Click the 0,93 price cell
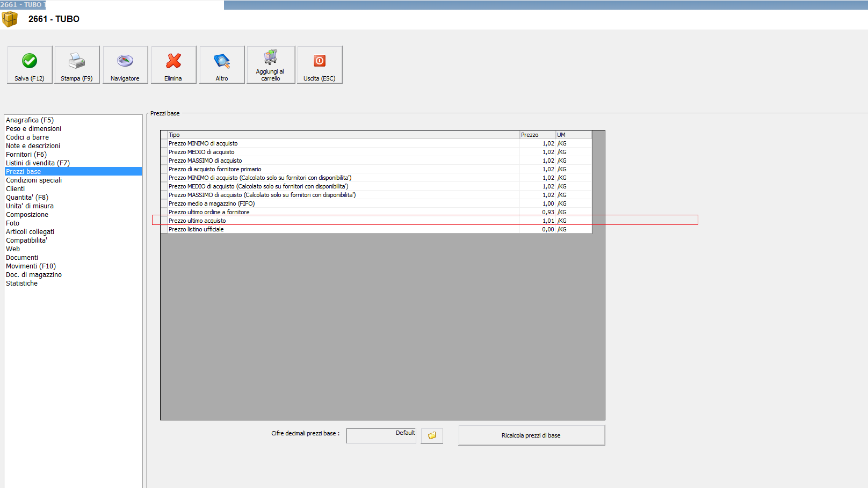Image resolution: width=868 pixels, height=488 pixels. [x=538, y=212]
